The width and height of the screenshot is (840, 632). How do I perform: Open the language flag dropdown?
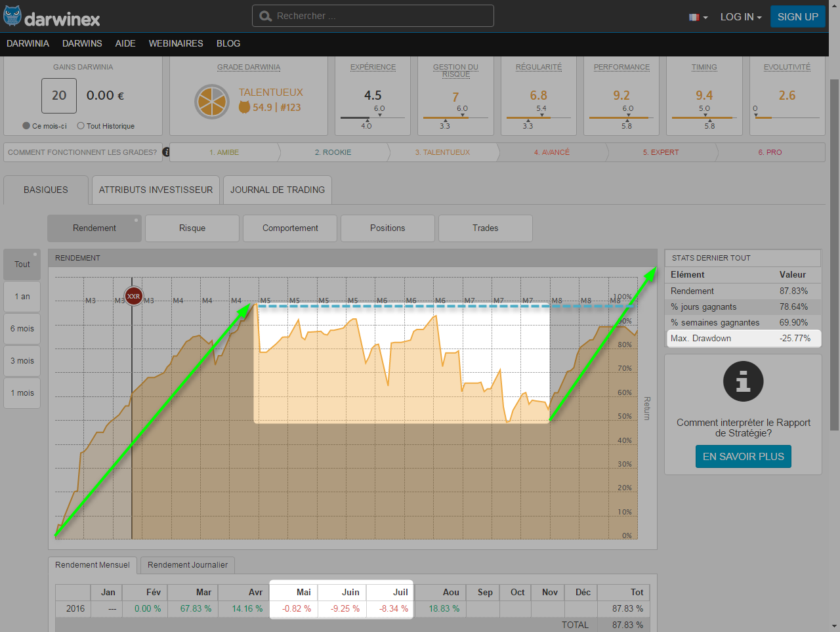click(698, 17)
